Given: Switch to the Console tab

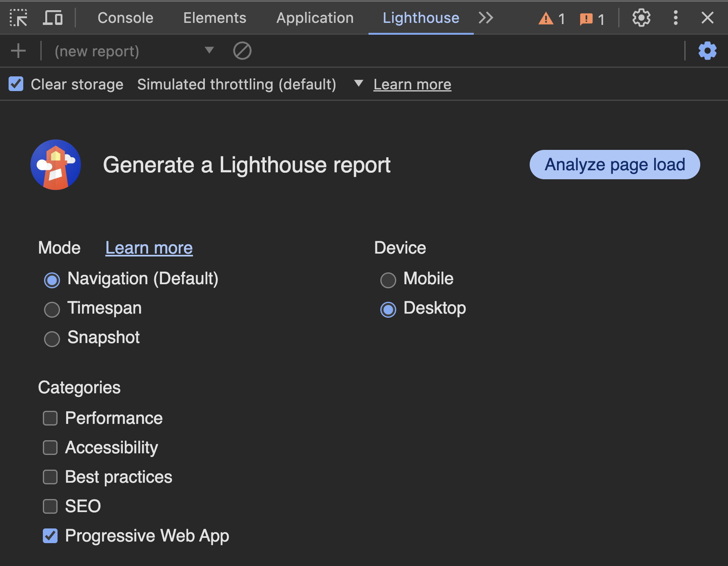Looking at the screenshot, I should point(125,18).
